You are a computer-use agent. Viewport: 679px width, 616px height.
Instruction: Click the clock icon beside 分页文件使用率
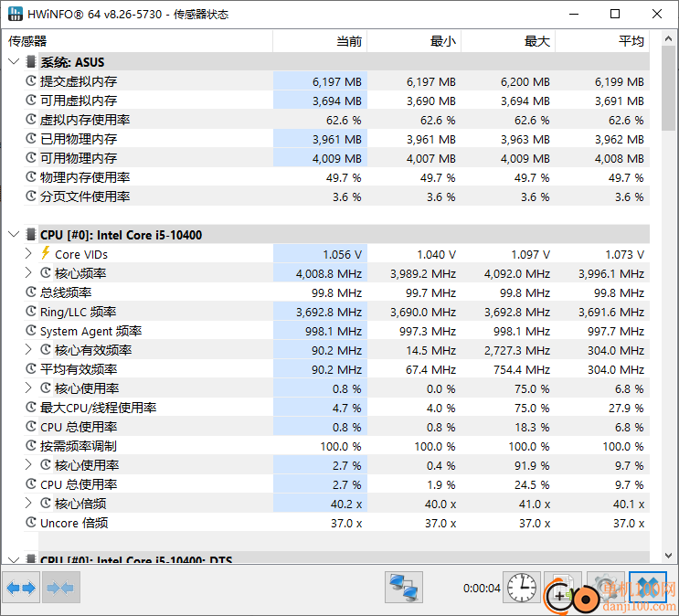[31, 196]
